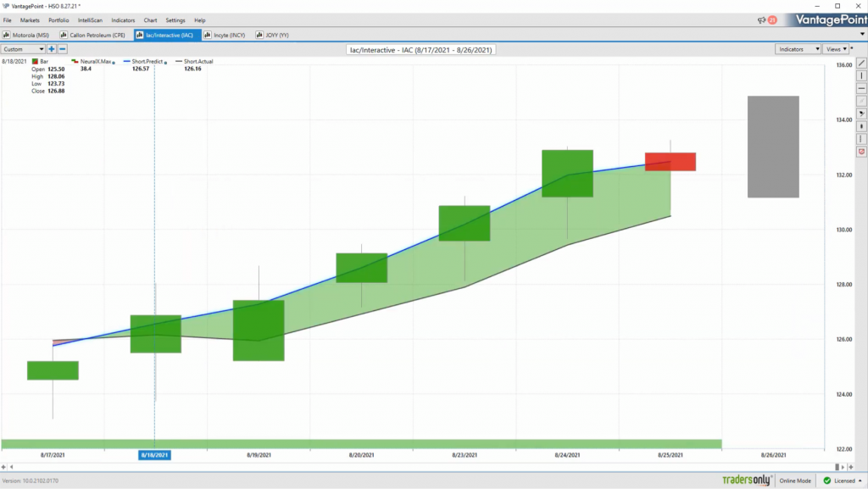Image resolution: width=868 pixels, height=489 pixels.
Task: Click the red 8/25/2021 candlestick
Action: [670, 162]
